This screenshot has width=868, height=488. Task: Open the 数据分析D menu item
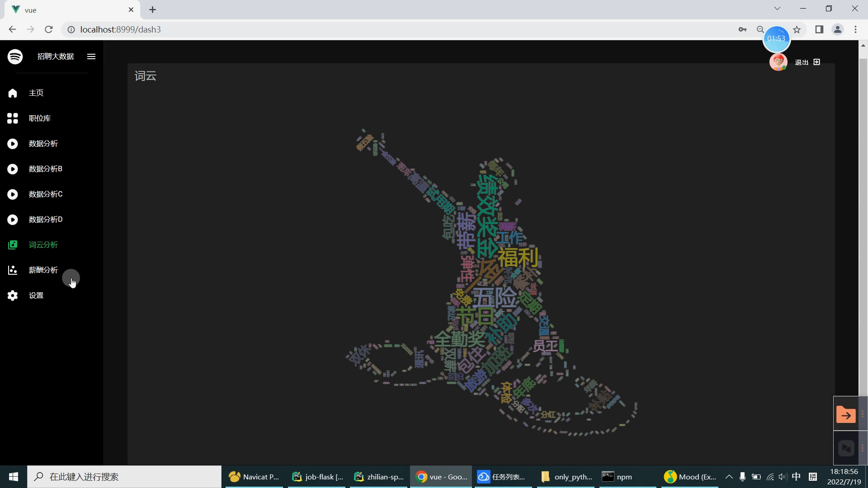click(46, 220)
